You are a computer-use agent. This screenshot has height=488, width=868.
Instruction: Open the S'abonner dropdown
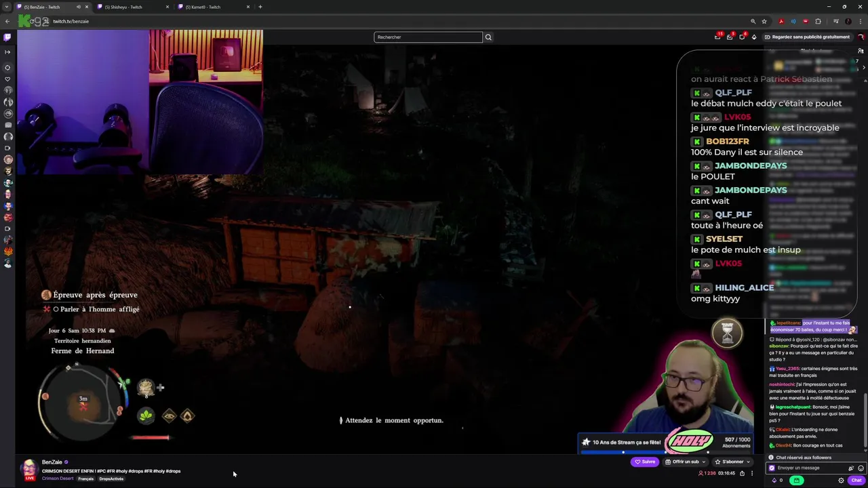coord(731,462)
